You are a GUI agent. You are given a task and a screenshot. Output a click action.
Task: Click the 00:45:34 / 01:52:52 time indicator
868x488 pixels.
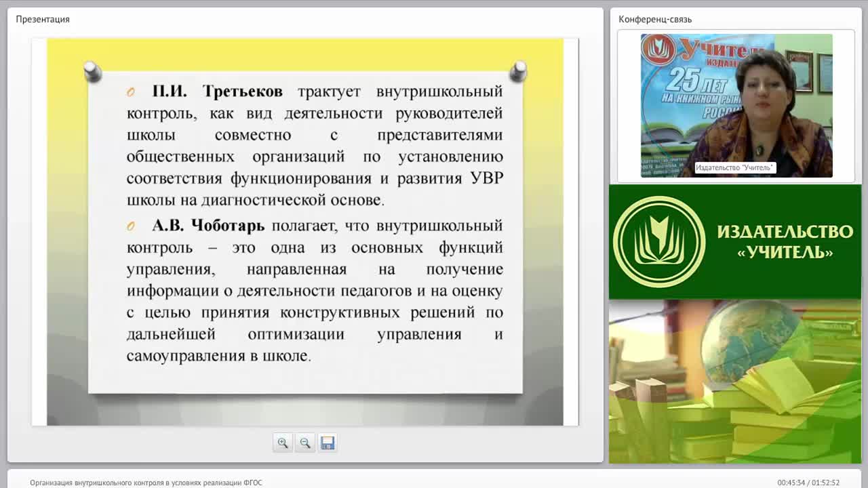808,483
